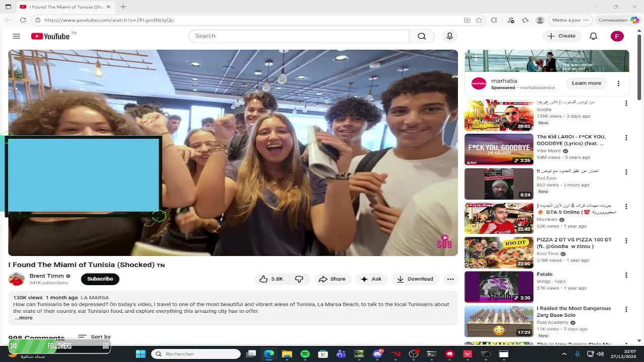Click the Create button

[561, 36]
